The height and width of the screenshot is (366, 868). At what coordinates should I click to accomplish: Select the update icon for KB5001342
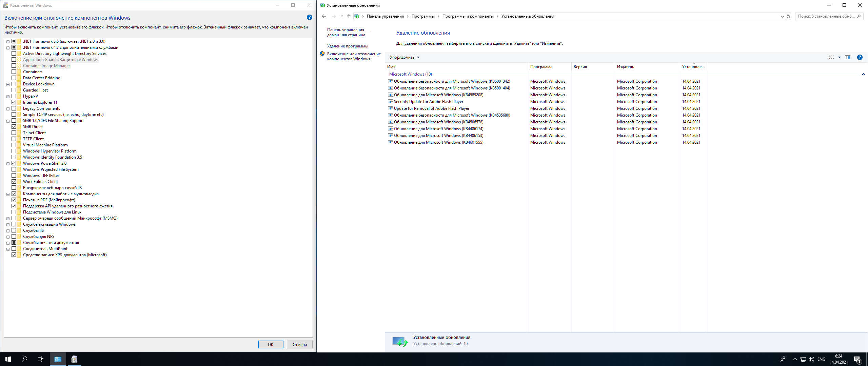click(x=391, y=81)
